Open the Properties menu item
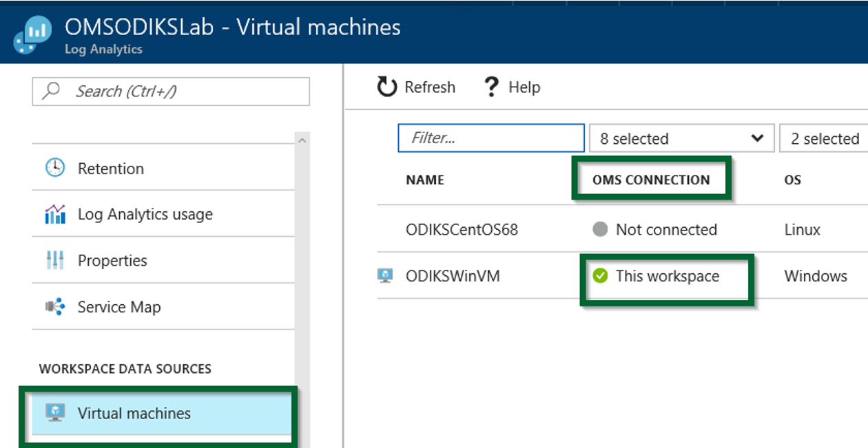This screenshot has width=868, height=448. coord(163,260)
